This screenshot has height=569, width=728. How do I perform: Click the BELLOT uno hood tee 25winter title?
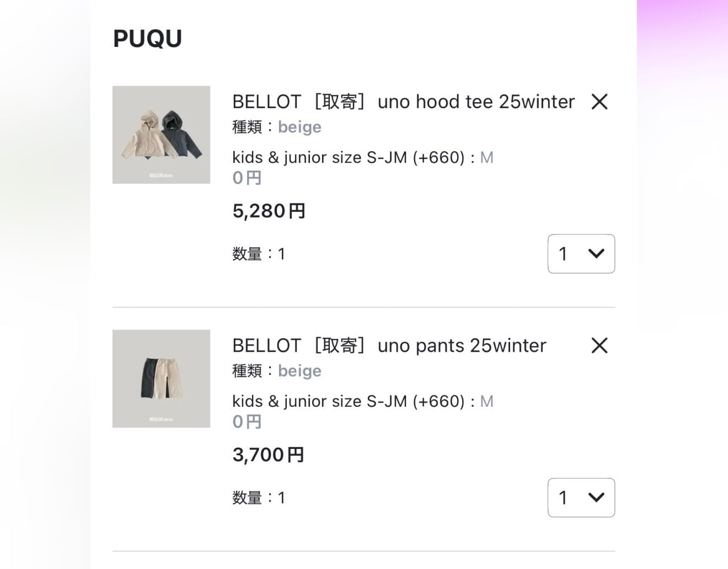[x=403, y=102]
